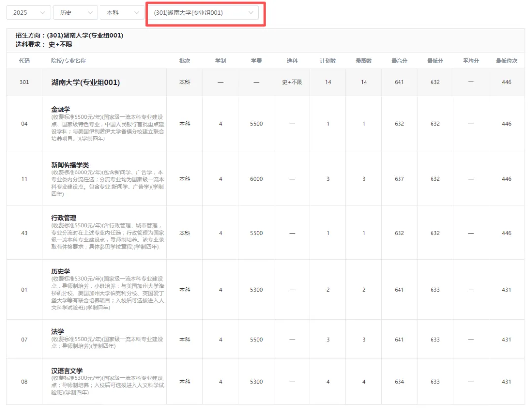This screenshot has height=410, width=532.
Task: Open the 2025 year dropdown
Action: tap(29, 12)
